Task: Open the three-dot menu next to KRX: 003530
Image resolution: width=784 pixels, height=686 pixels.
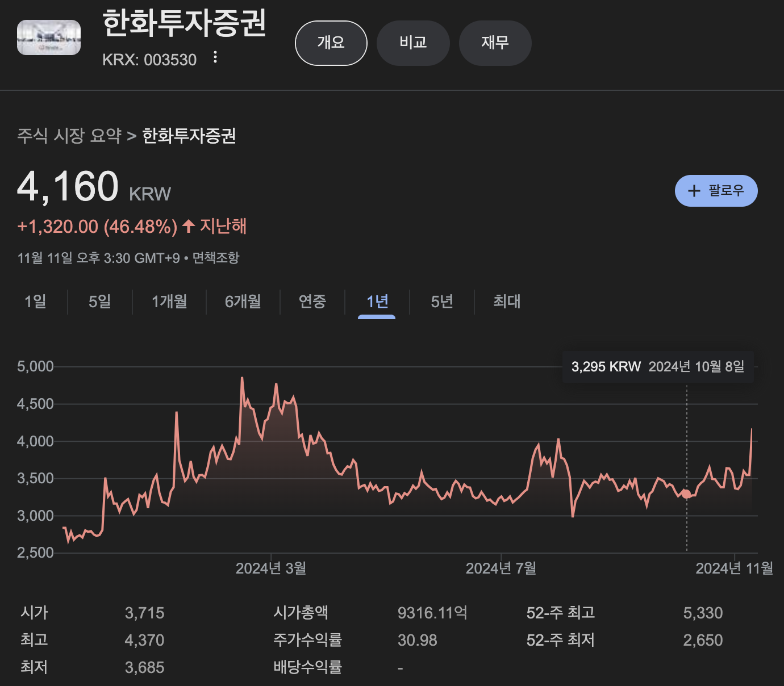Action: tap(215, 57)
